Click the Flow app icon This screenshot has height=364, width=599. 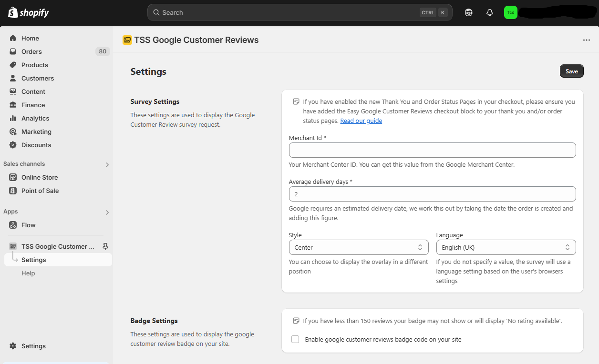point(13,225)
